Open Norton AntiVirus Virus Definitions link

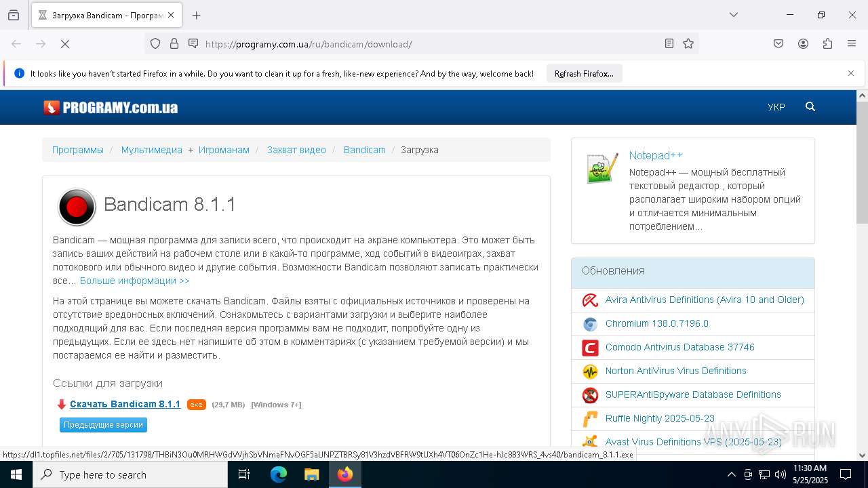pyautogui.click(x=676, y=371)
